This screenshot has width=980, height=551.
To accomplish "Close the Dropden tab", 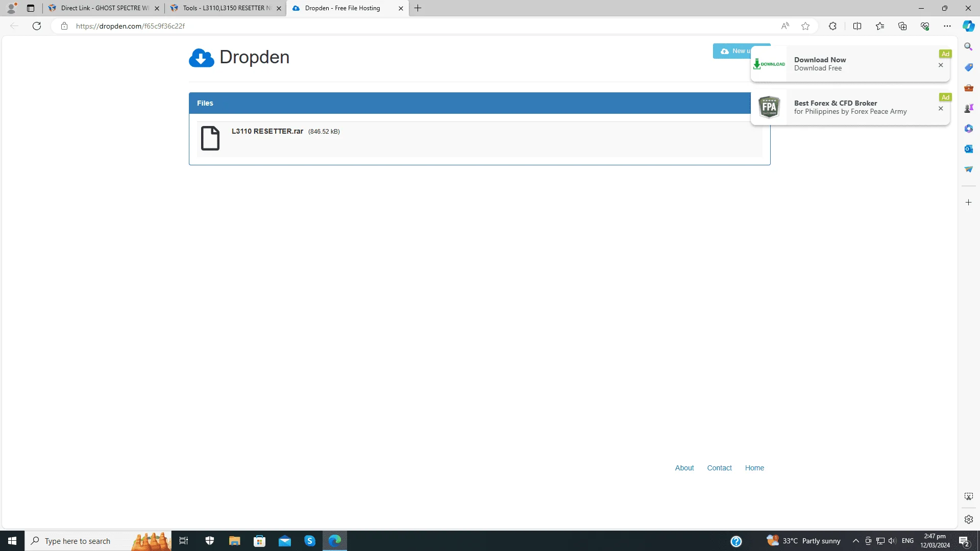I will coord(401,8).
